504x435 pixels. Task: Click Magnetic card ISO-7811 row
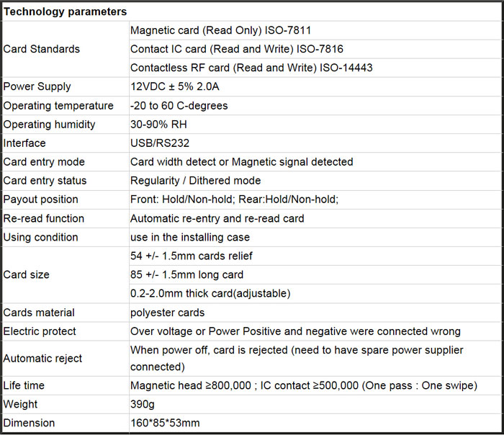(x=220, y=30)
